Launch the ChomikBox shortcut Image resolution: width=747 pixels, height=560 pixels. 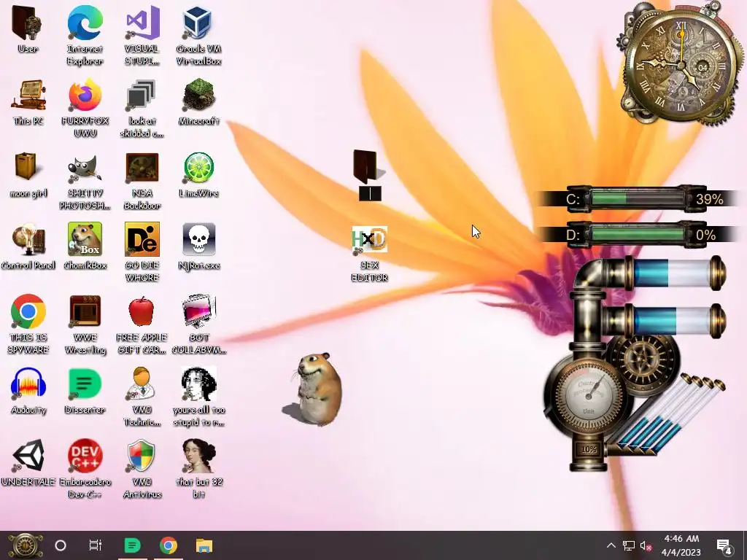[85, 239]
